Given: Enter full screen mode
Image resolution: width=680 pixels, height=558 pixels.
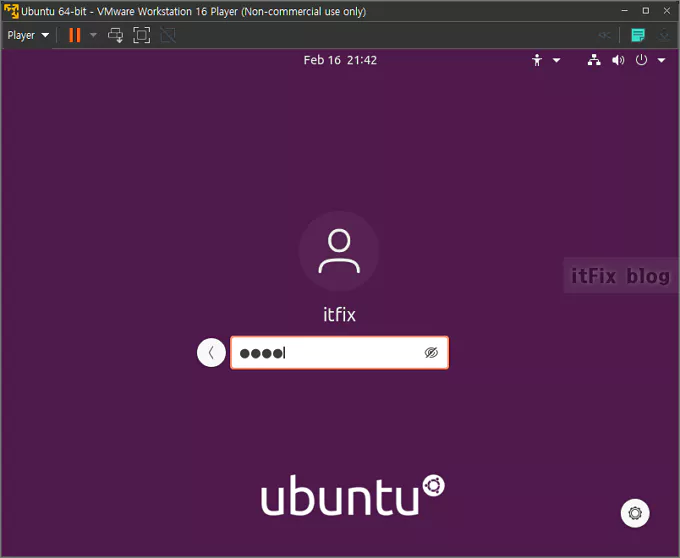Looking at the screenshot, I should click(x=141, y=35).
